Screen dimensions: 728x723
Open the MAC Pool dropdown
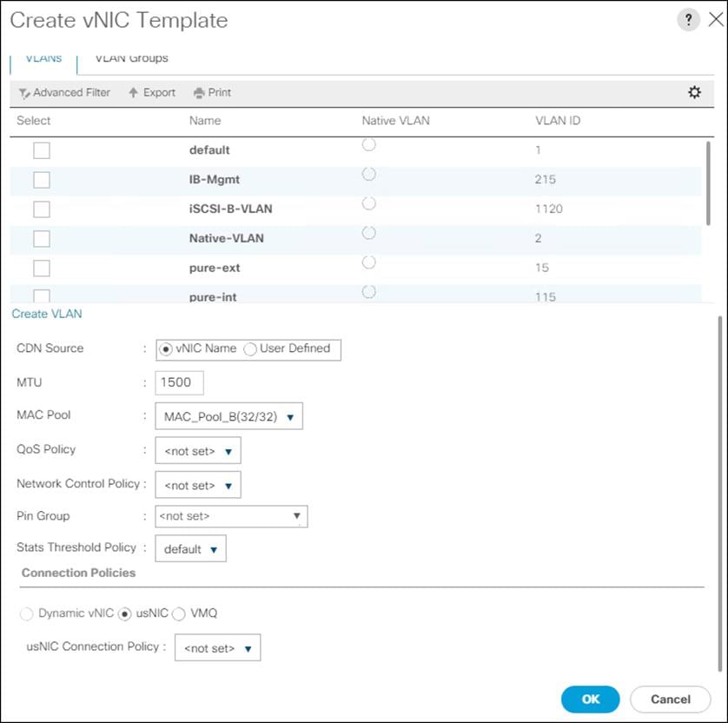[x=228, y=417]
